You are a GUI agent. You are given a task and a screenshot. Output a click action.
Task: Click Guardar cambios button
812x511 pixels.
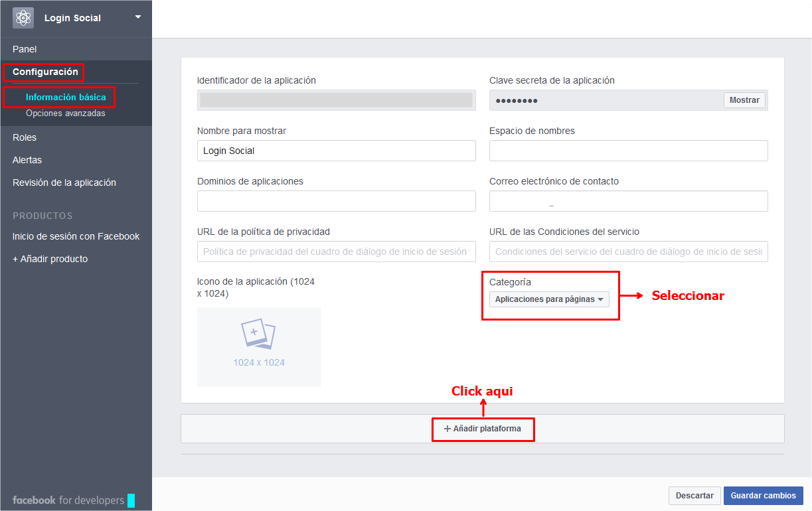coord(763,495)
